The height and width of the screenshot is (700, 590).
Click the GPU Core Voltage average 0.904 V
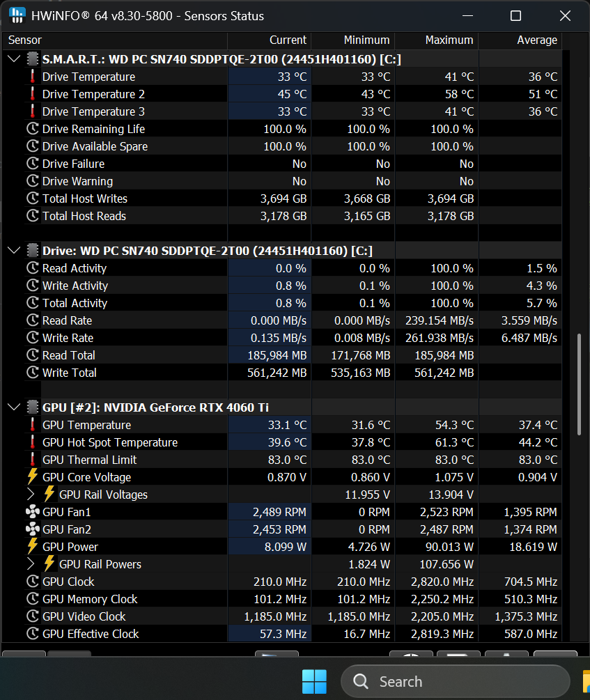538,477
